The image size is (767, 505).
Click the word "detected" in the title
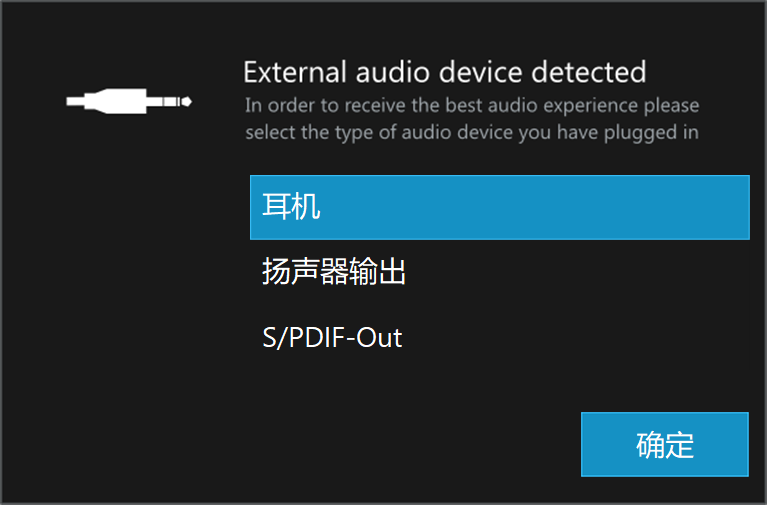588,72
